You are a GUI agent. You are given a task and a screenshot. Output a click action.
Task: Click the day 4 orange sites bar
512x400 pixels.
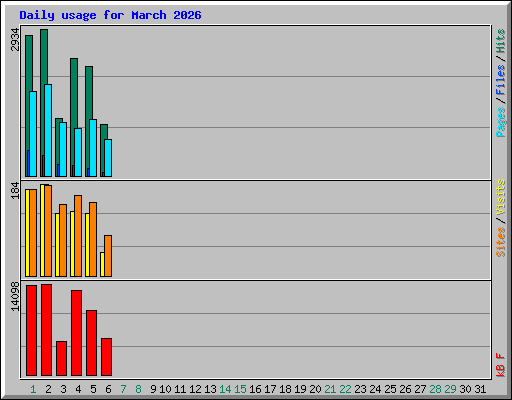click(78, 236)
